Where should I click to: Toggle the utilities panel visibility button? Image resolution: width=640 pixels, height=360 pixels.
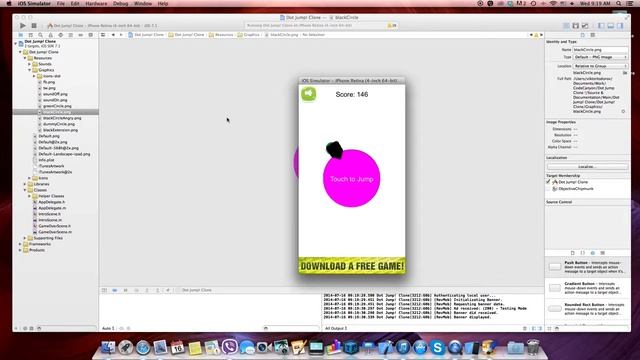click(x=620, y=26)
